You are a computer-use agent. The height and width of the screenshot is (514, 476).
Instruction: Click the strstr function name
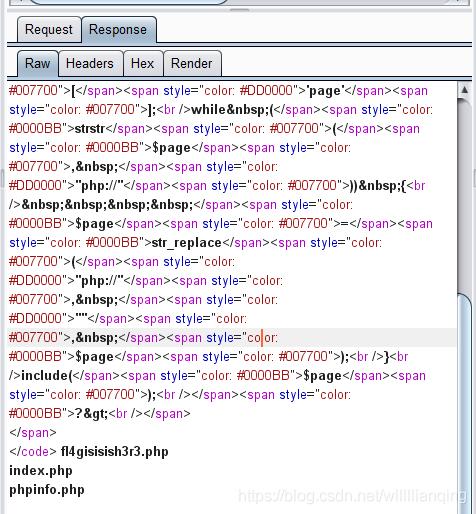tap(90, 129)
